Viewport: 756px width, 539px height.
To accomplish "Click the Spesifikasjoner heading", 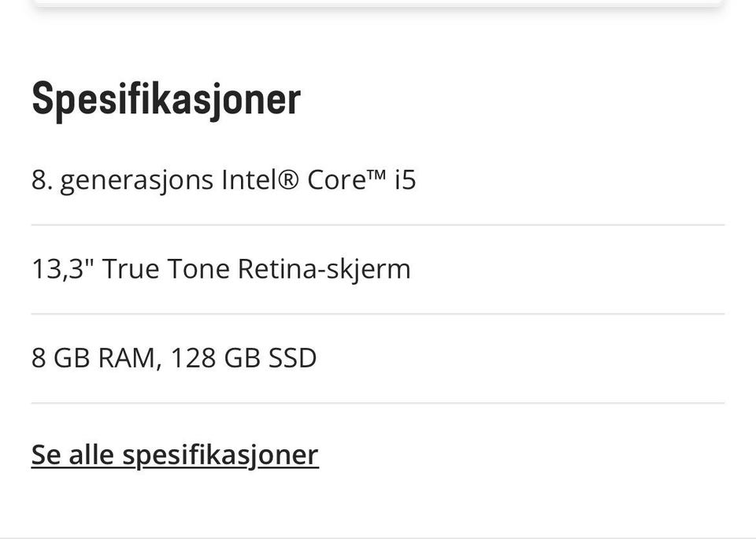I will 166,99.
